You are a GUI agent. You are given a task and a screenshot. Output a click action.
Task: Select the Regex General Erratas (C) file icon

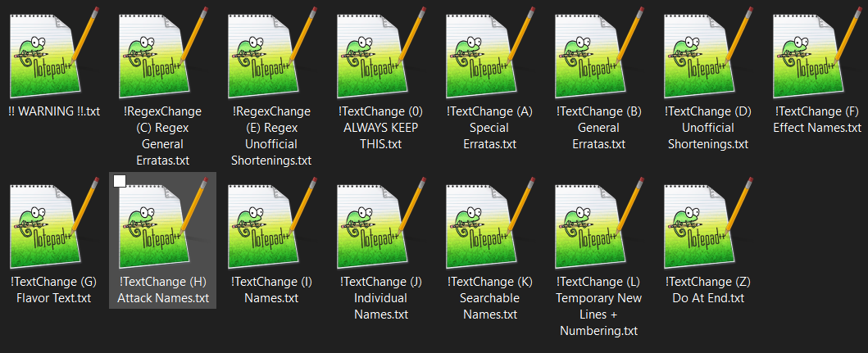click(163, 52)
